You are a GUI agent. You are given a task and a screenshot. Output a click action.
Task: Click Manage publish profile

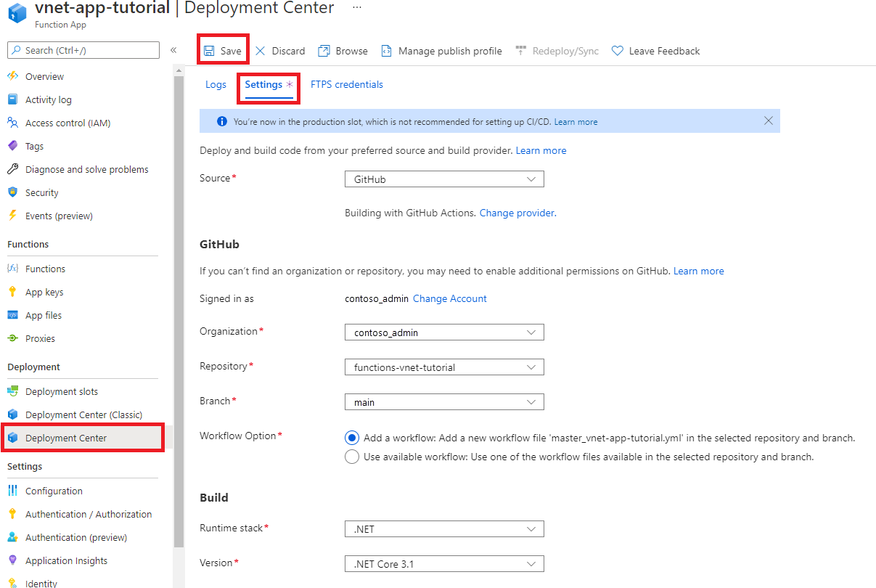pos(441,50)
